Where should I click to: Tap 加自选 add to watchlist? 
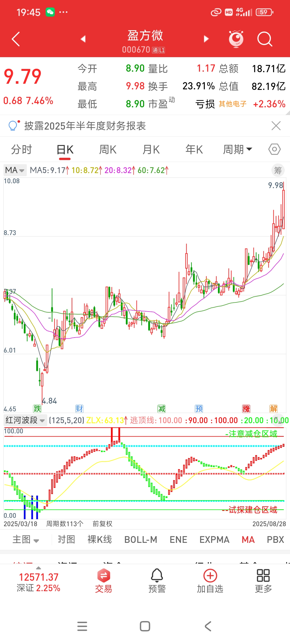tap(210, 581)
